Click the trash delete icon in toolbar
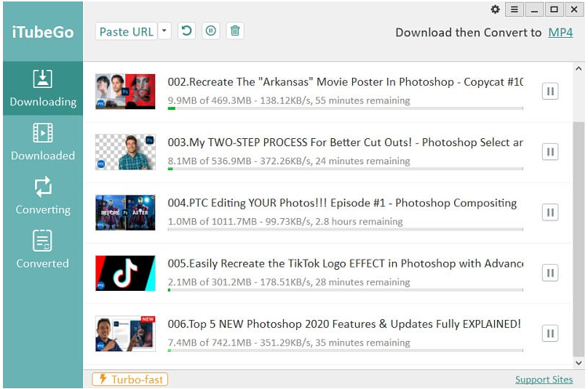Screen dimensions: 588x389 point(234,31)
